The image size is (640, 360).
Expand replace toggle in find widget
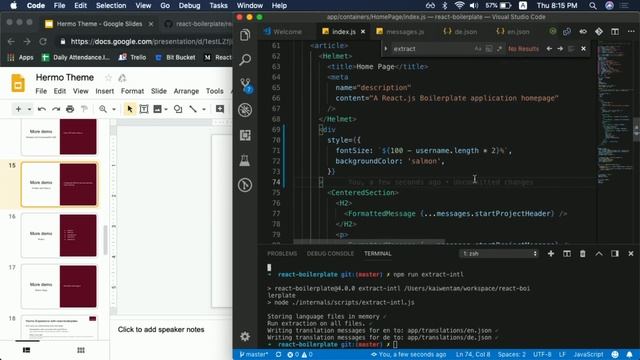[385, 49]
